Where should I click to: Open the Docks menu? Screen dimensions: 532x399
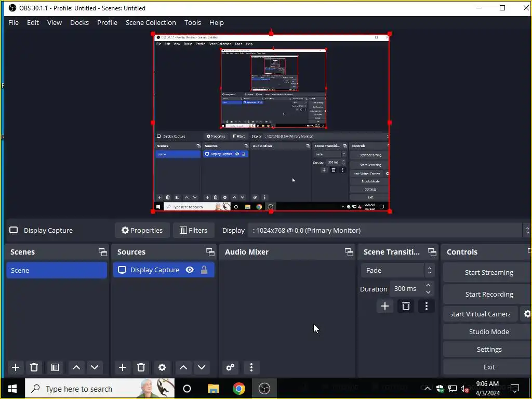point(79,22)
